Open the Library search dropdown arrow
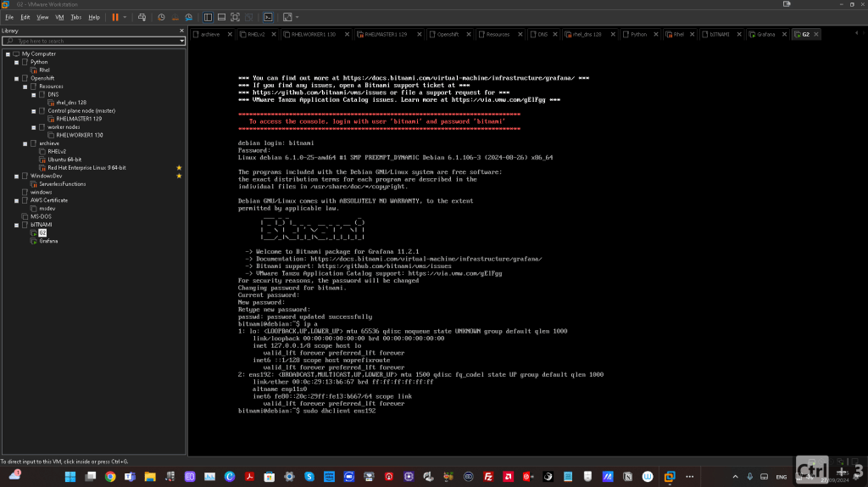 tap(181, 41)
